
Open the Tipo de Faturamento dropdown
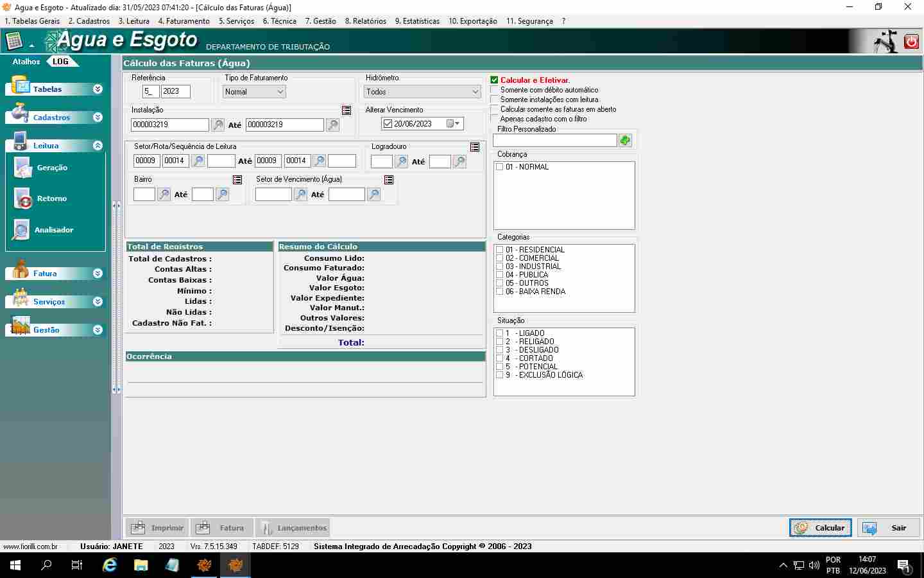tap(255, 92)
